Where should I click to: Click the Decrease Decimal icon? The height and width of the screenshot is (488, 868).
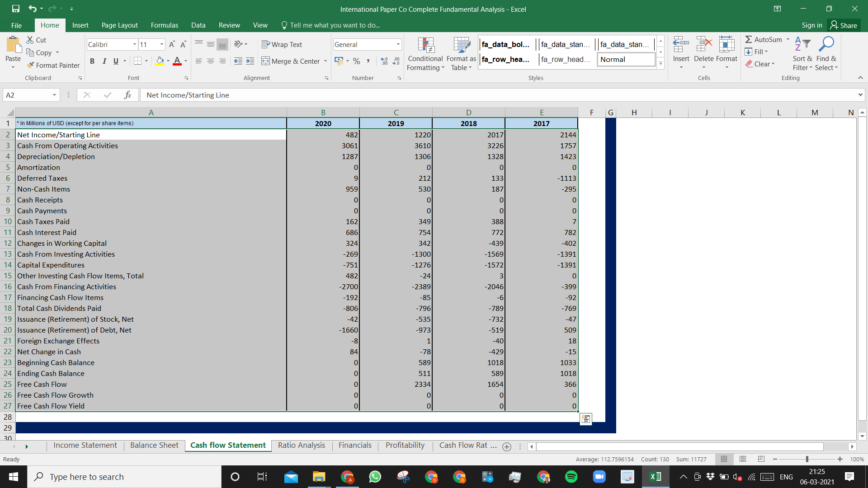tap(396, 61)
